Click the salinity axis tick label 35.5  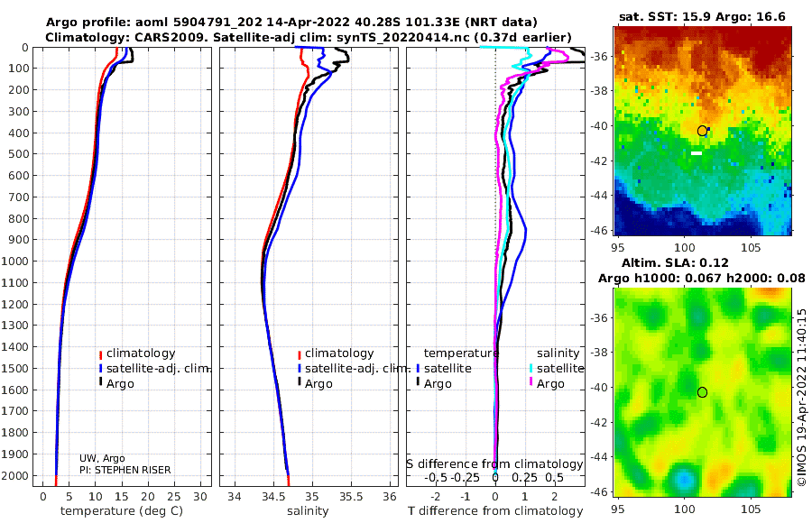point(351,497)
